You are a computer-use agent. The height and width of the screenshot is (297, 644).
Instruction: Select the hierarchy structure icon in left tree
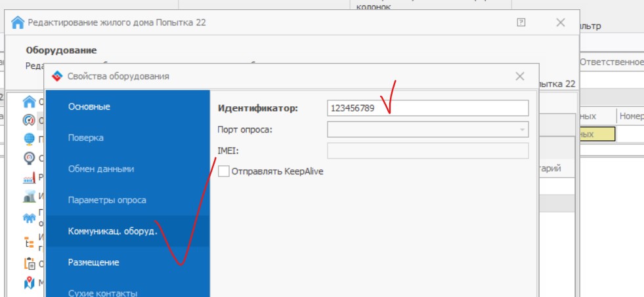29,242
